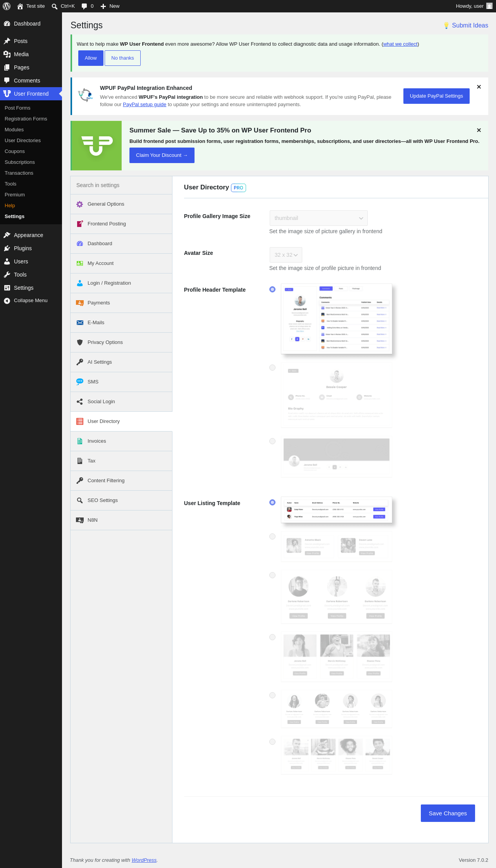Click the WordPress logo in admin bar
Viewport: 496px width, 868px height.
7,6
